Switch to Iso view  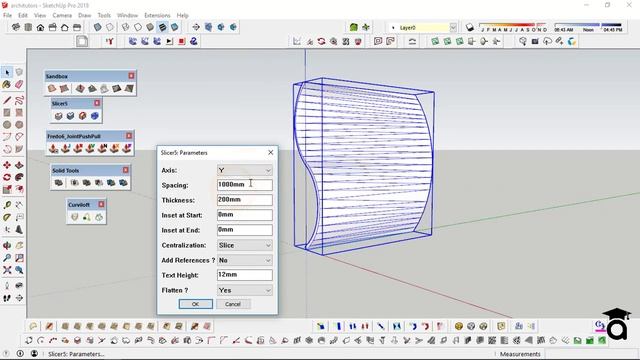[16, 27]
